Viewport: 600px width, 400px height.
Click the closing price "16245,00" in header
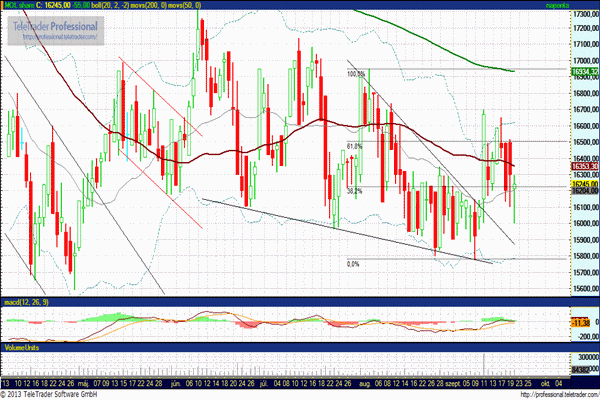click(x=57, y=5)
